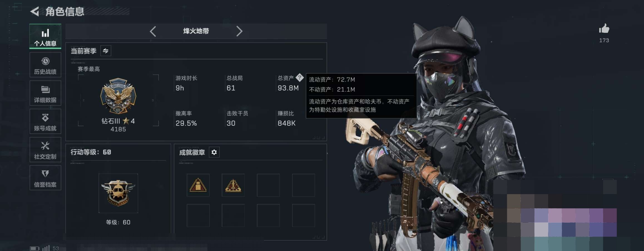Click the back arrow beside 角色信息
The height and width of the screenshot is (251, 644).
34,12
